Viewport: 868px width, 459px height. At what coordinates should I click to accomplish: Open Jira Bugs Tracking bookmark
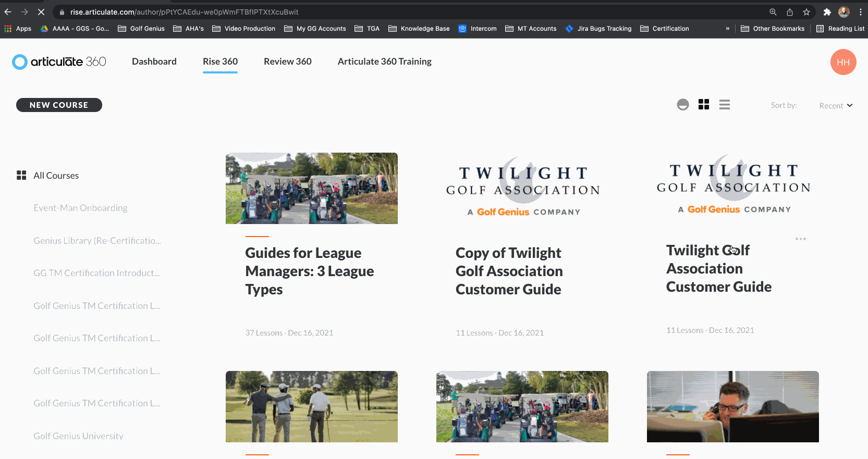(x=598, y=29)
